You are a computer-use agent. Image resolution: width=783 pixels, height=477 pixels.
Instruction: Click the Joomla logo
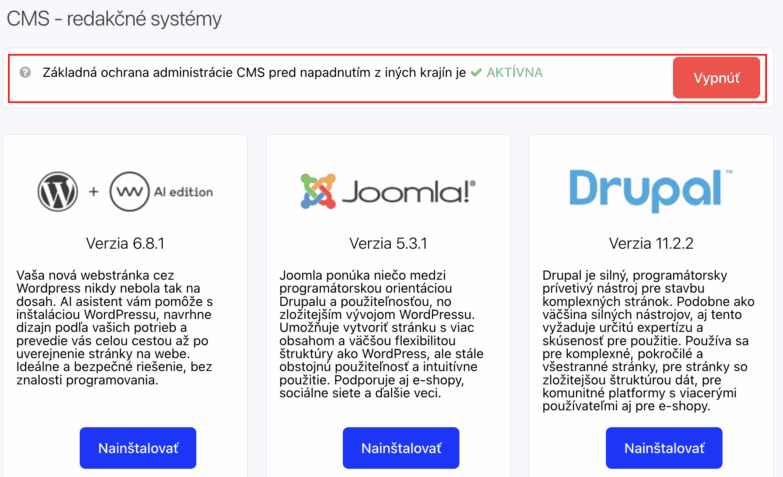(388, 191)
